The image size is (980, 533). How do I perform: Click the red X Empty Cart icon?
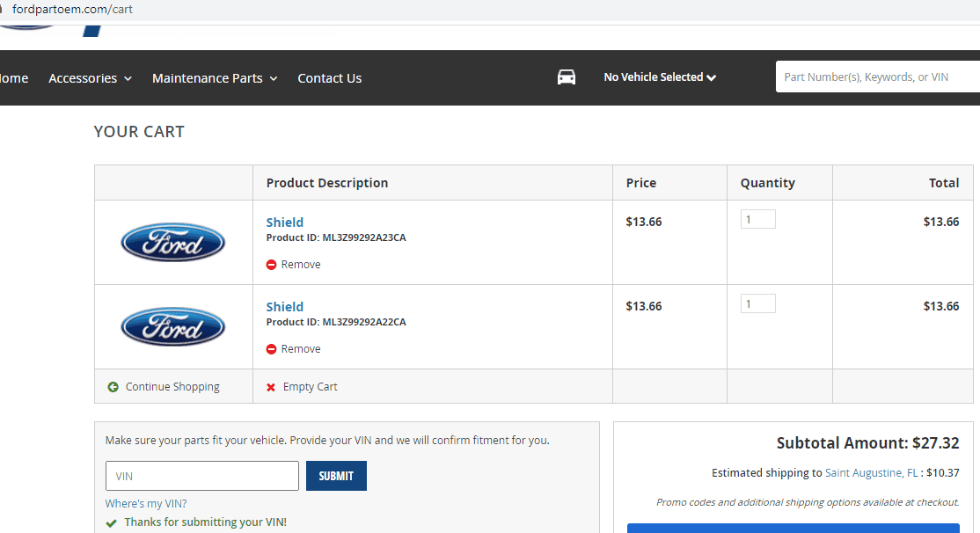pos(271,387)
